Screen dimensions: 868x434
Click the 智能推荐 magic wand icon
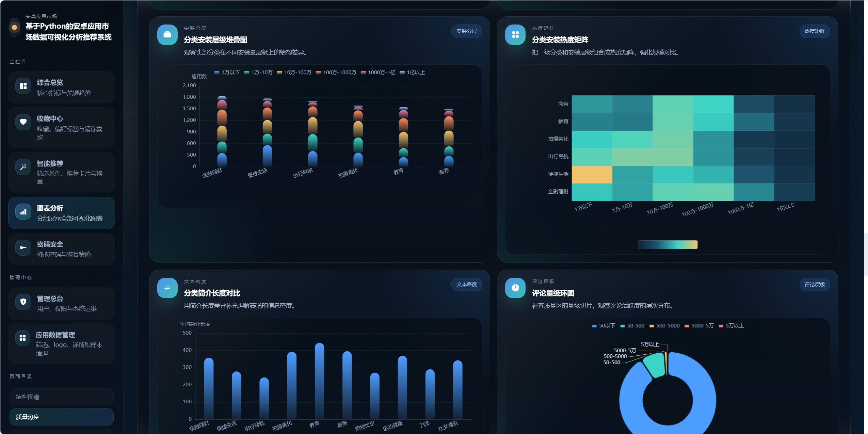click(23, 167)
